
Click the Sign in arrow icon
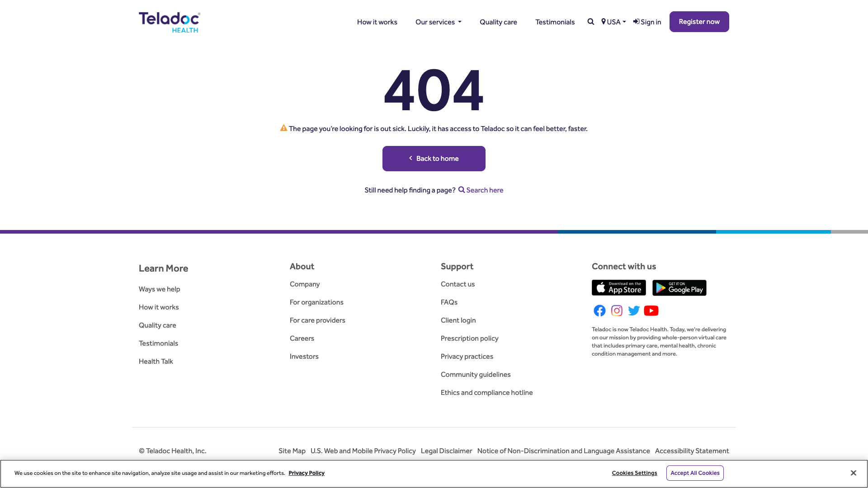[x=636, y=21]
